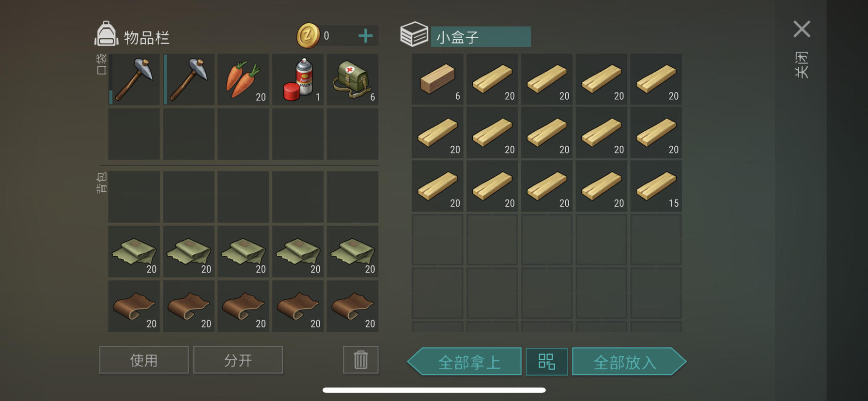Image resolution: width=868 pixels, height=401 pixels.
Task: Edit the 小盒子 box name field
Action: point(480,37)
